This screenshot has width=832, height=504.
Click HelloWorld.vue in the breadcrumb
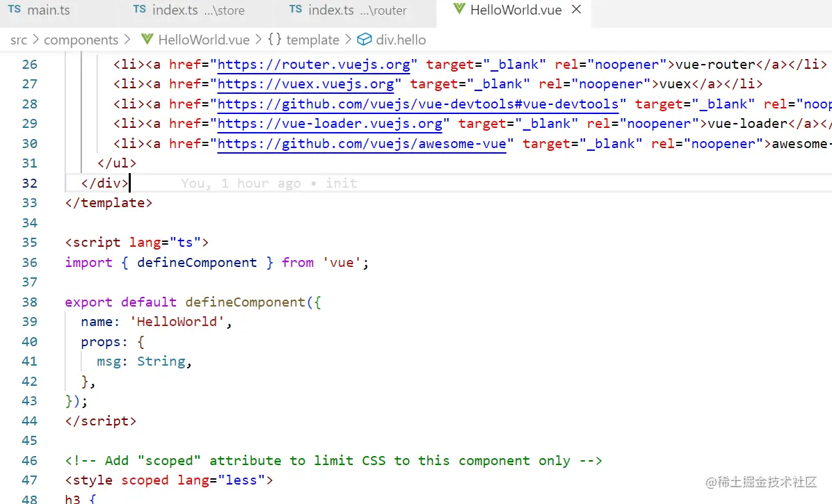click(204, 40)
